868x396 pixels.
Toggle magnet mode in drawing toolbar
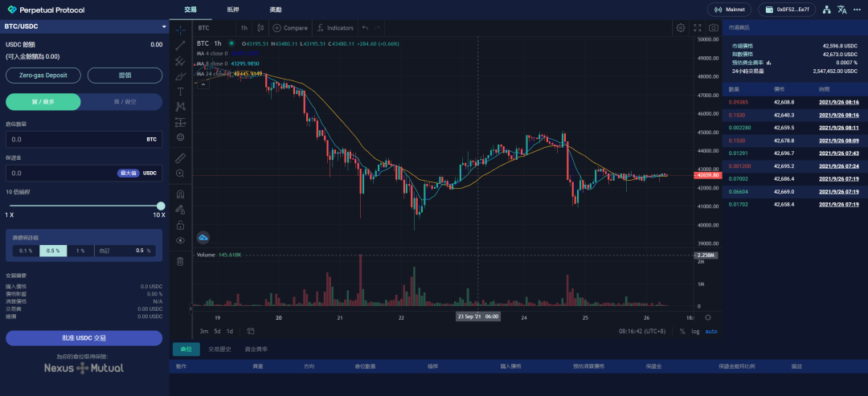coord(180,194)
